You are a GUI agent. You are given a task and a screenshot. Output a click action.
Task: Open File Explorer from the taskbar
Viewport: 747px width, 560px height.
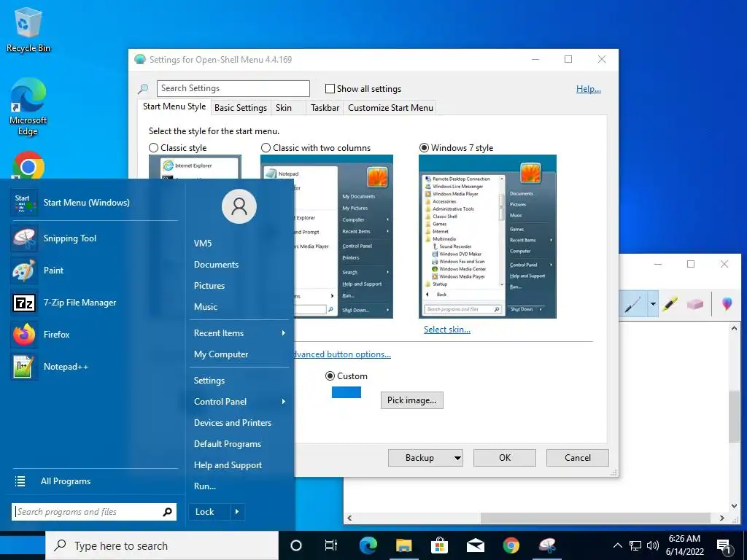403,545
